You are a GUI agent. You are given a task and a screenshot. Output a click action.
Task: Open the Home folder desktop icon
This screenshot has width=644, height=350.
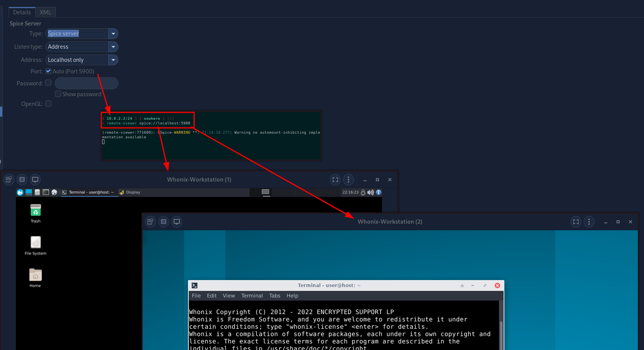35,278
